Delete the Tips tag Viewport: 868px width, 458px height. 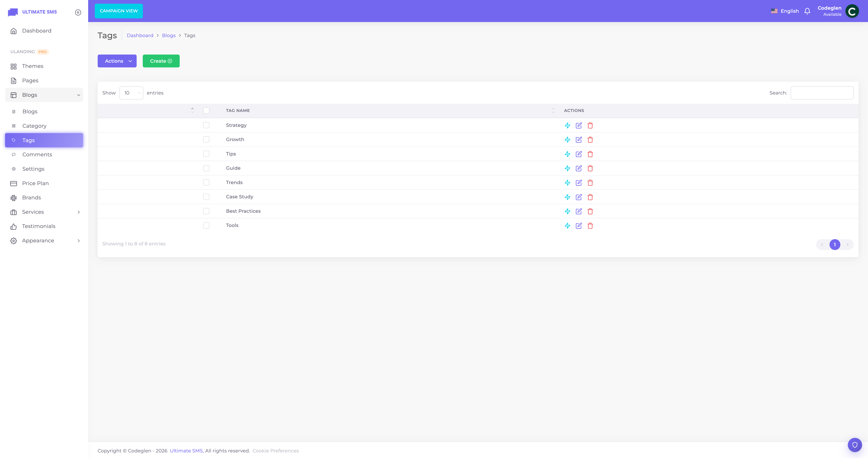click(590, 154)
